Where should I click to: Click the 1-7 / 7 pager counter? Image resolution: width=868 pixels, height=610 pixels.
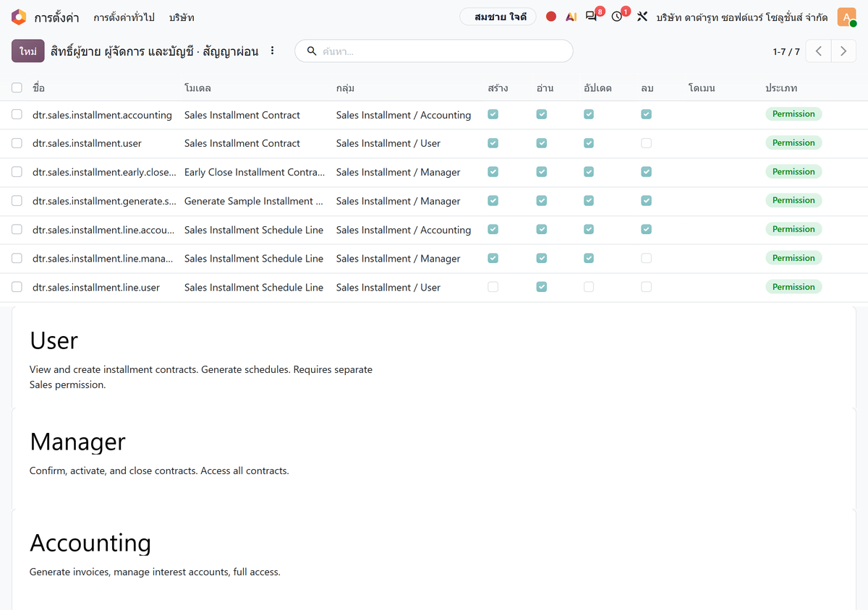pos(786,51)
